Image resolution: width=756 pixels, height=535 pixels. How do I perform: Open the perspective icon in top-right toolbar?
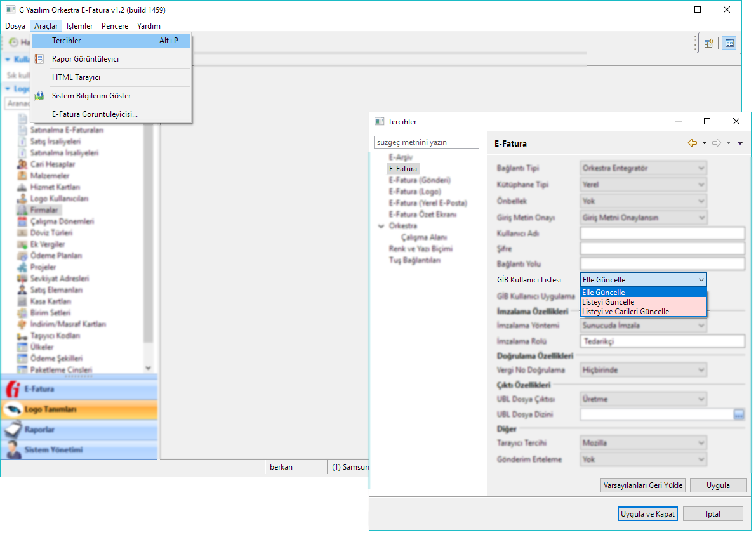click(709, 43)
